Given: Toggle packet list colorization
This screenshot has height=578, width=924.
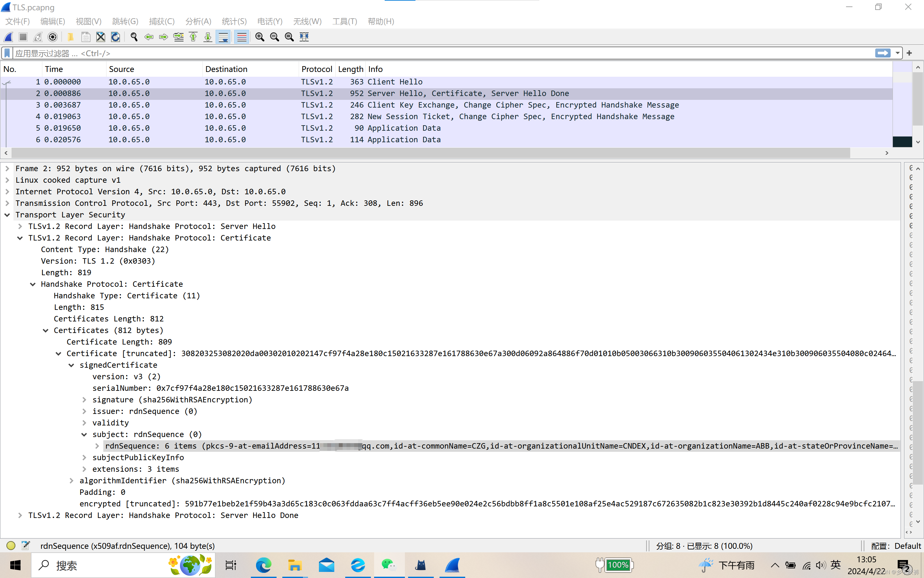Looking at the screenshot, I should pyautogui.click(x=242, y=37).
